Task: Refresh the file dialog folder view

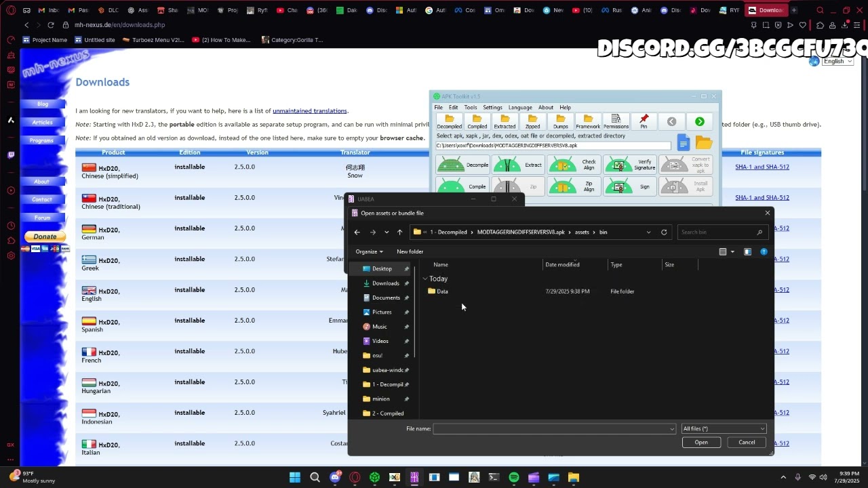Action: pyautogui.click(x=664, y=232)
